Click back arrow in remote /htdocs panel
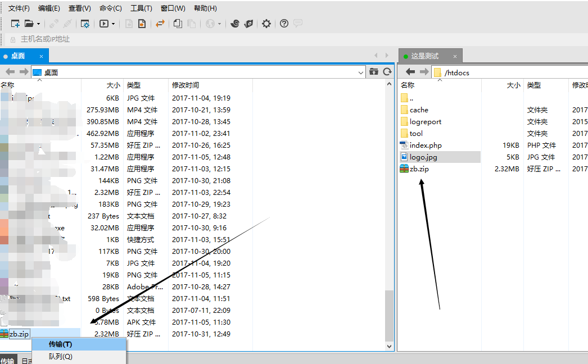Screen dimensions: 588x364 tap(410, 72)
